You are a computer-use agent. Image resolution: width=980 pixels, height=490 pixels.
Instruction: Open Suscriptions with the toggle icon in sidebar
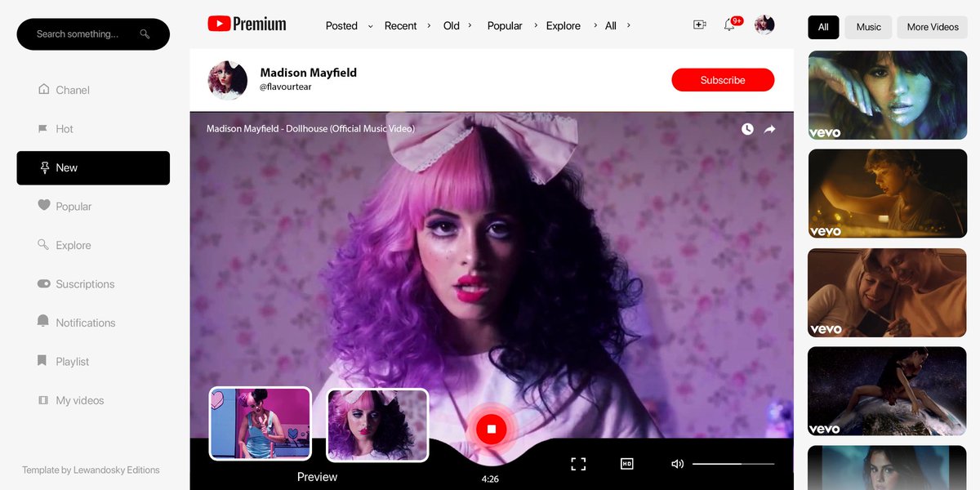44,283
